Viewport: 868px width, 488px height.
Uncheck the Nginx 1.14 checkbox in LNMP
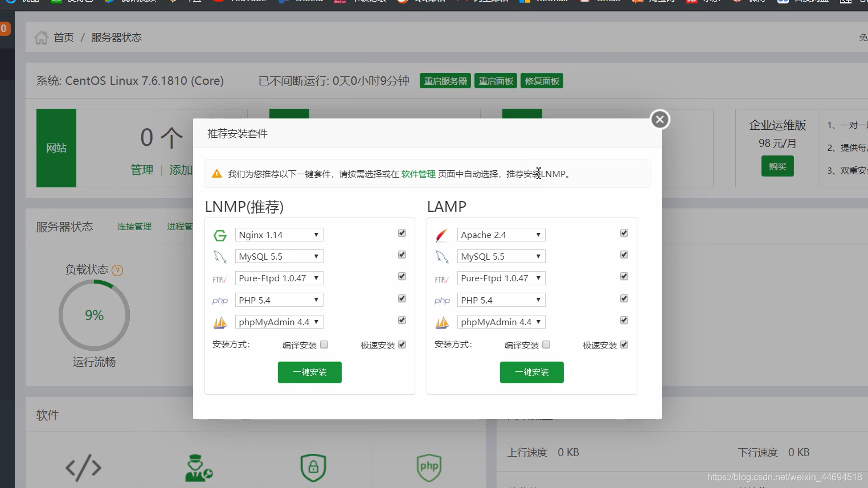tap(402, 233)
